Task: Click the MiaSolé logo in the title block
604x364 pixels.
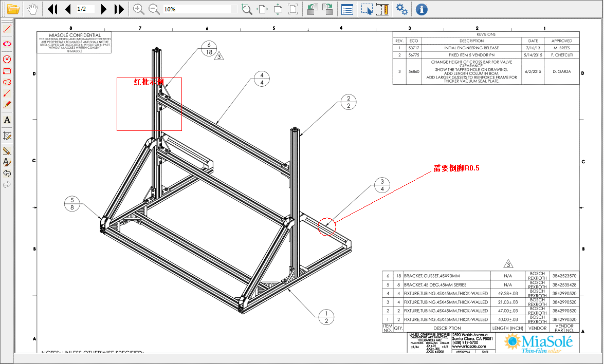Action: 539,343
